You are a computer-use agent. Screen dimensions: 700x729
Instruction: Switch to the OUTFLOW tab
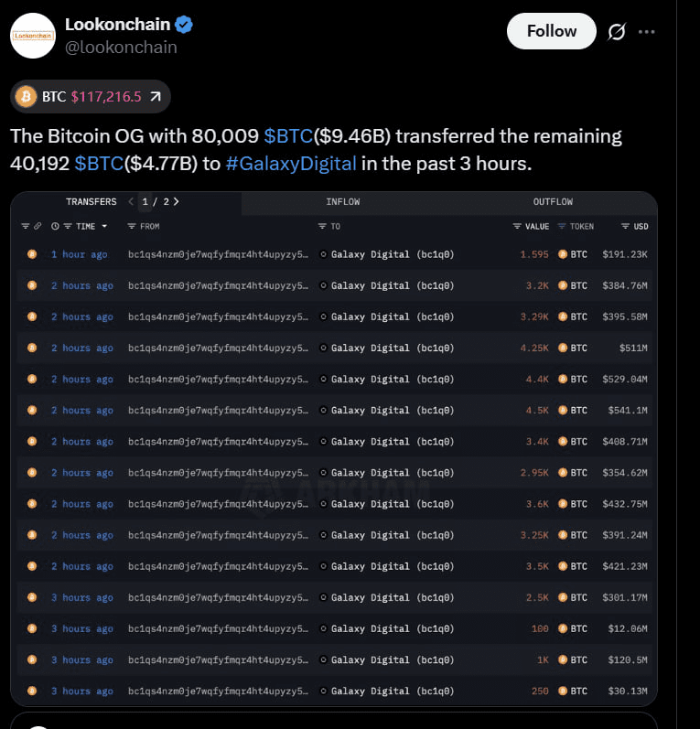pyautogui.click(x=553, y=201)
